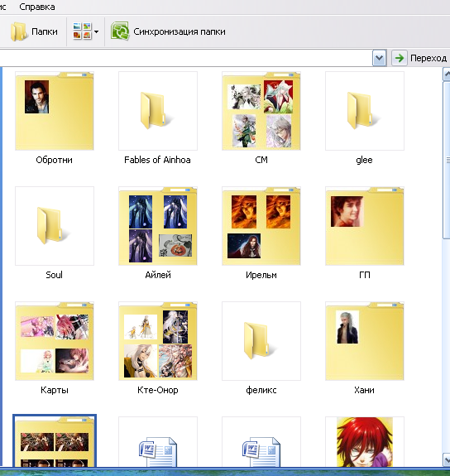Viewport: 450px width, 476px height.
Task: Select the феликс folder icon
Action: (261, 341)
